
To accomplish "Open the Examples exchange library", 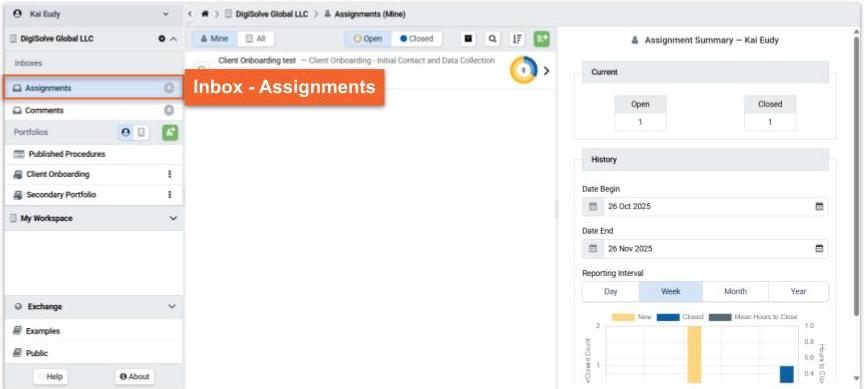I will click(x=93, y=331).
